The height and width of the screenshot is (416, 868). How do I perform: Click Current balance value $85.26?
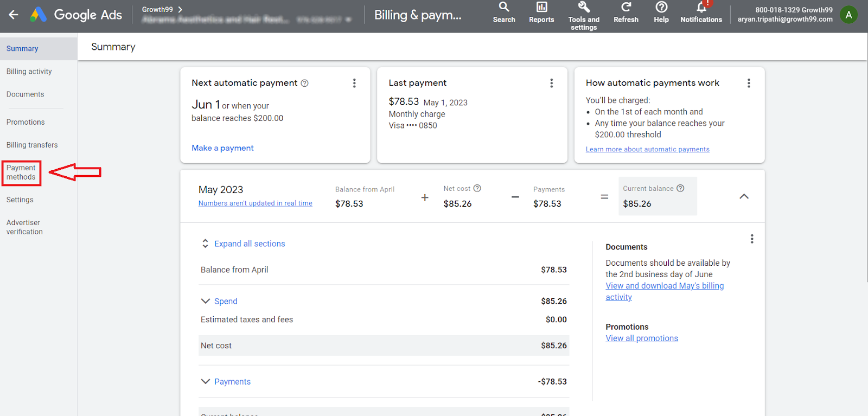tap(637, 204)
